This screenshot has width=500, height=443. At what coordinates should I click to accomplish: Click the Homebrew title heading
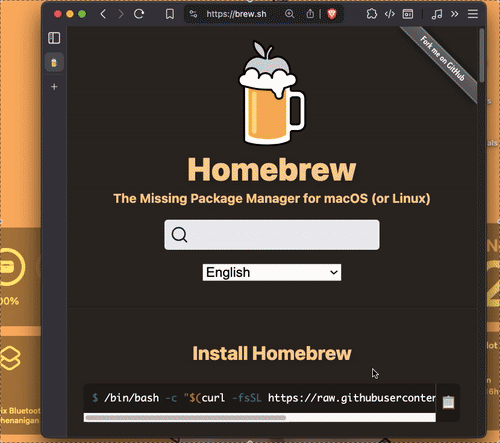[272, 170]
